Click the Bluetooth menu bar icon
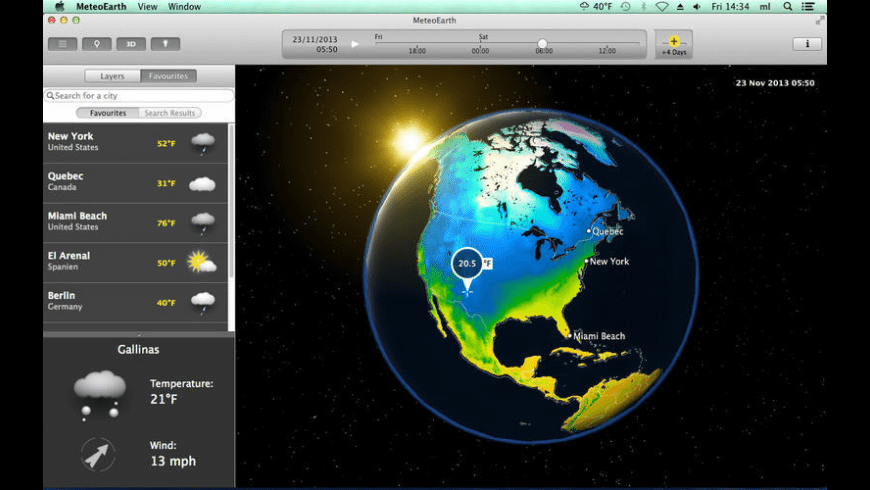Viewport: 870px width, 490px height. (644, 7)
